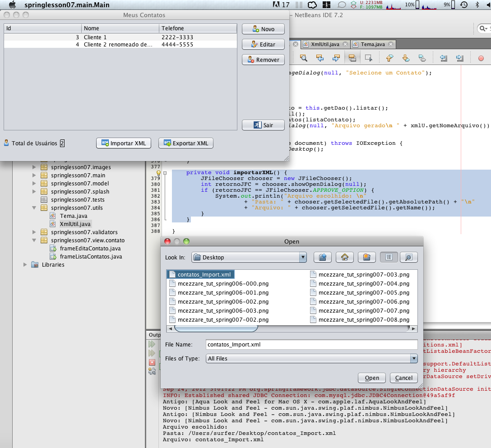Switch Open dialog to Details view

pos(409,257)
